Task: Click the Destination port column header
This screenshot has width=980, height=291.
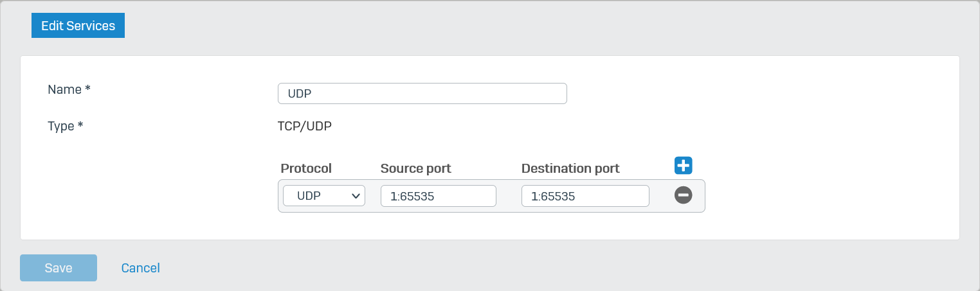Action: click(x=570, y=168)
